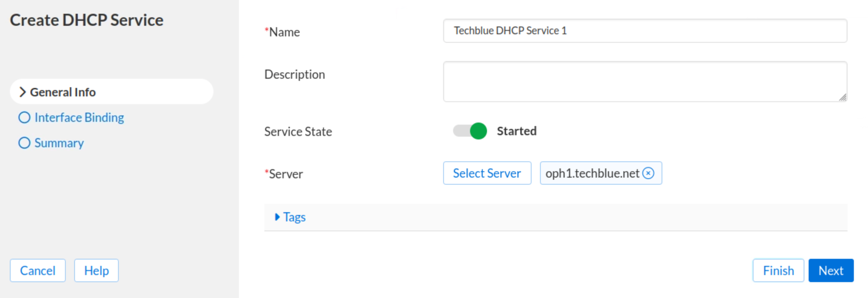Open the General Info step
Viewport: 868px width, 298px height.
click(x=63, y=92)
